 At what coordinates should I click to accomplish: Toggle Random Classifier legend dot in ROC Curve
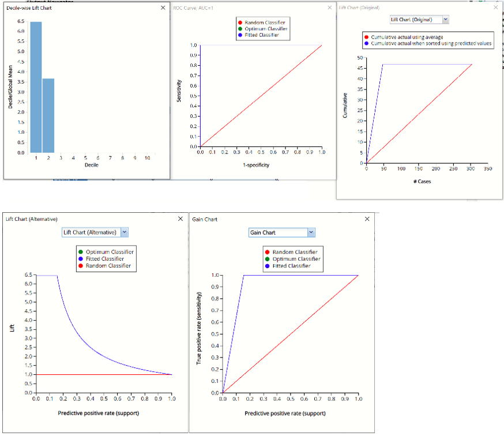tap(240, 22)
